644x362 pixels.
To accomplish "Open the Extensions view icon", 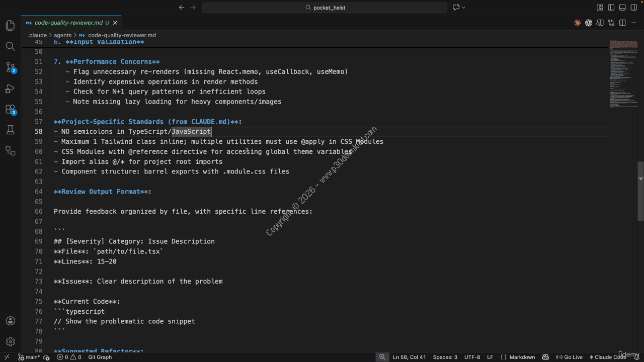I will pyautogui.click(x=10, y=109).
